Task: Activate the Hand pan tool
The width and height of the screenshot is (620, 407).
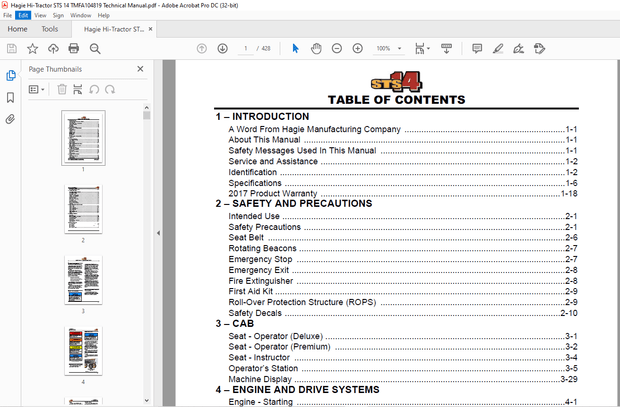Action: 316,49
